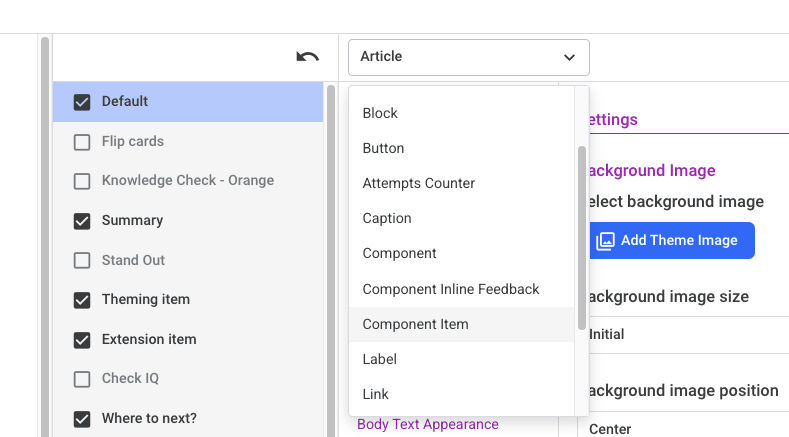Click the Article dropdown chevron arrow
This screenshot has width=789, height=437.
click(x=569, y=57)
